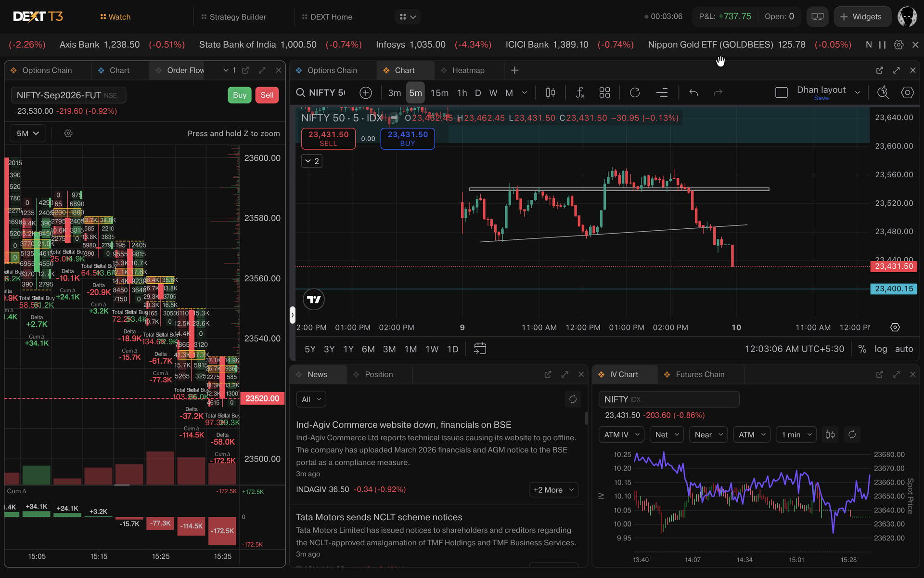Undo the last chart action
Screen dimensions: 924x578
(693, 92)
